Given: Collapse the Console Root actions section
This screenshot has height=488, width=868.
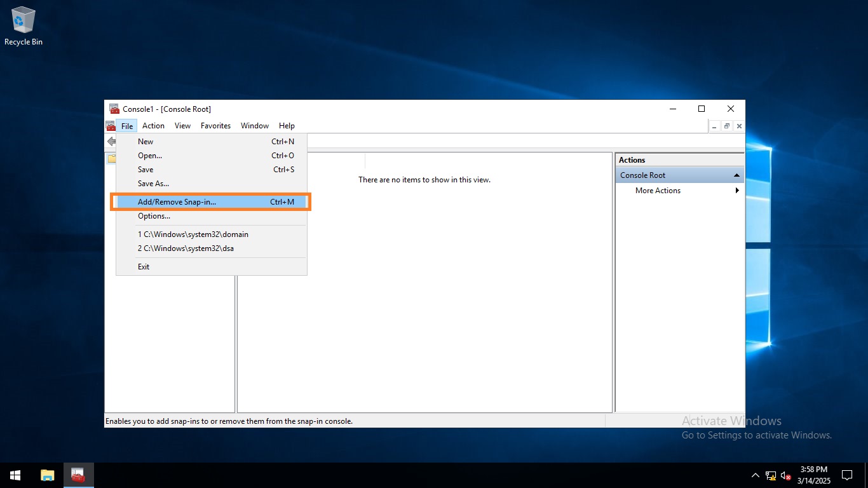Looking at the screenshot, I should click(x=736, y=175).
